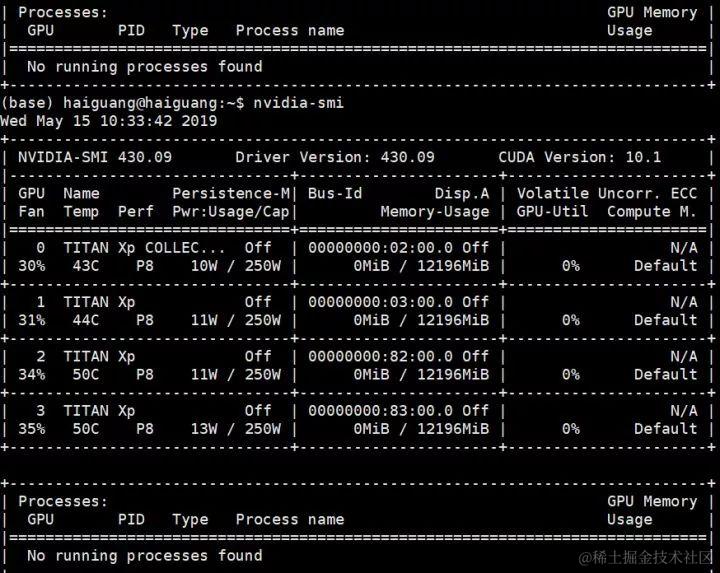The height and width of the screenshot is (573, 720).
Task: Click GPU index "3" in the table
Action: pyautogui.click(x=41, y=410)
